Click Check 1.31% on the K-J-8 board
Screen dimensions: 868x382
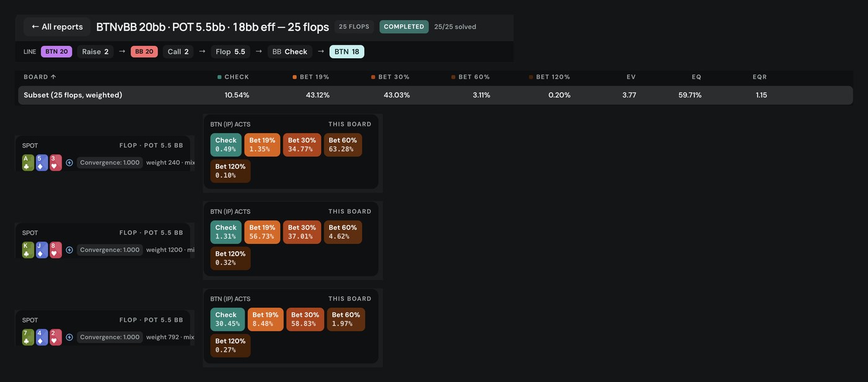[226, 232]
